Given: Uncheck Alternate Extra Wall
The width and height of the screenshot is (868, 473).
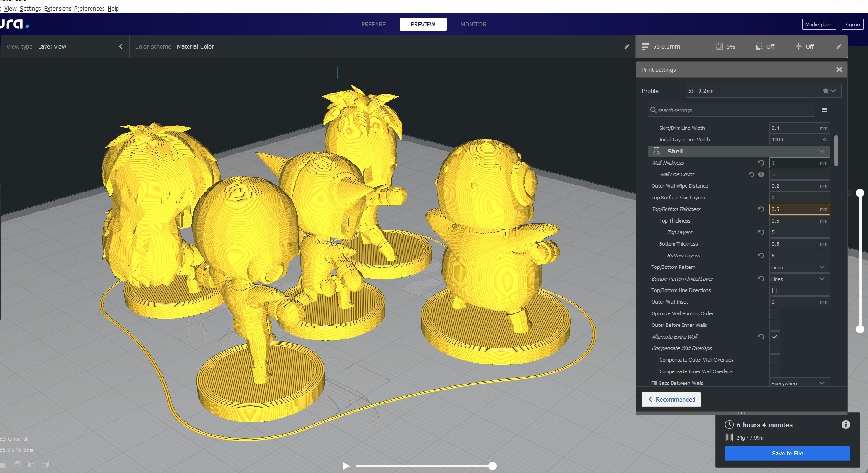Looking at the screenshot, I should click(x=774, y=337).
